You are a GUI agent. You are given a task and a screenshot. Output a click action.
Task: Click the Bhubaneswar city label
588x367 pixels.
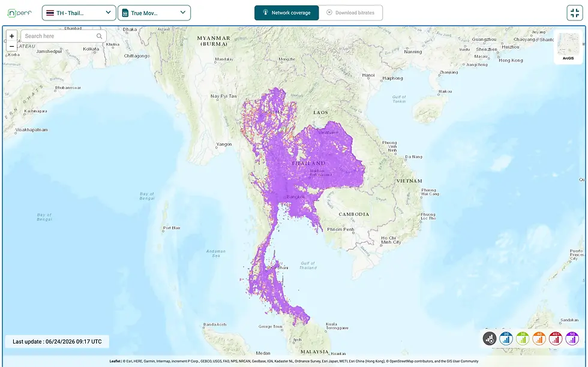[68, 88]
